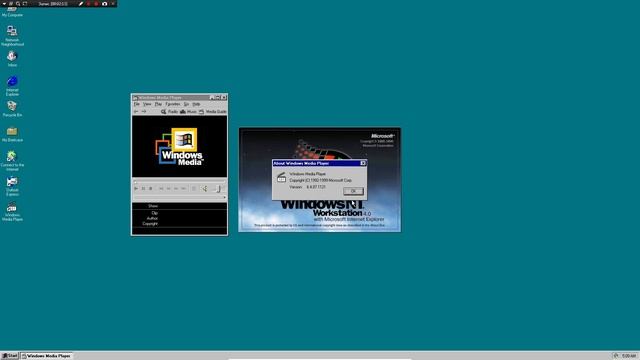Click the magnifier icon in top viewer bar

point(18,4)
